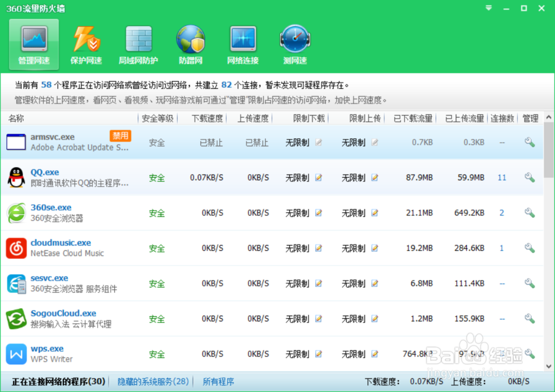This screenshot has height=392, width=555.
Task: Open manage wrench for cloudmusic.exe
Action: pyautogui.click(x=529, y=248)
